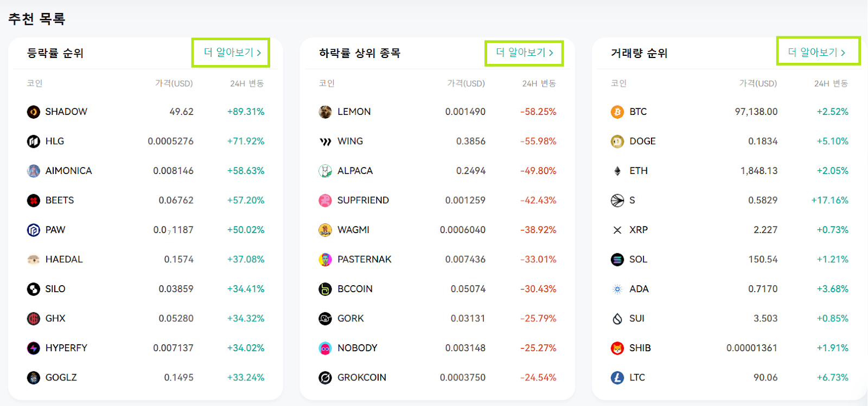Screen dimensions: 868x406
Task: Click the XRP cross icon
Action: pos(617,230)
